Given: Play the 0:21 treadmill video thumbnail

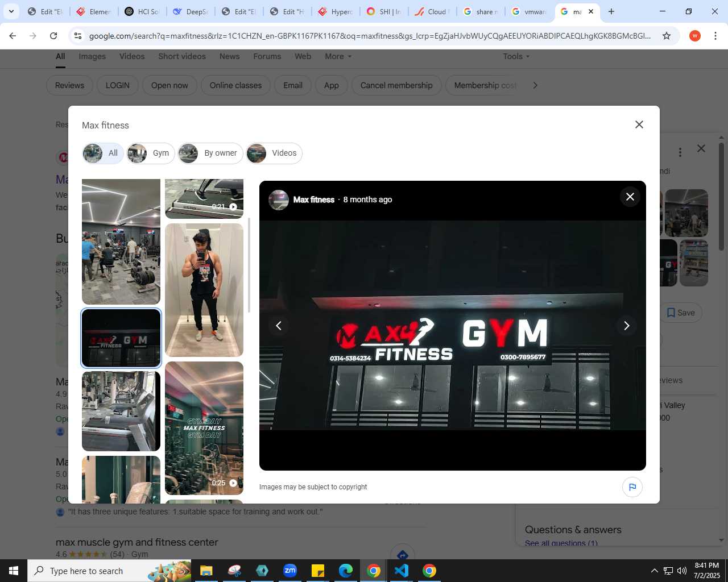Looking at the screenshot, I should [204, 198].
